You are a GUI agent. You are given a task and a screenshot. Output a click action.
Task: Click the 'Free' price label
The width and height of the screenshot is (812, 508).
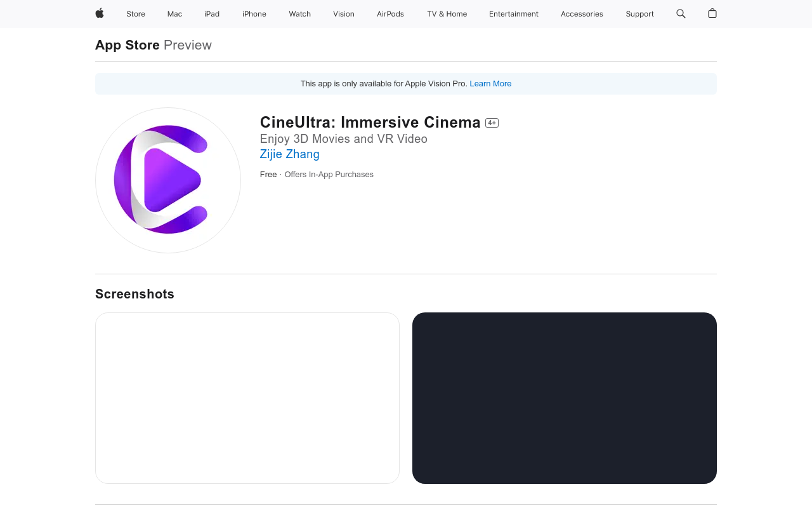pos(268,175)
